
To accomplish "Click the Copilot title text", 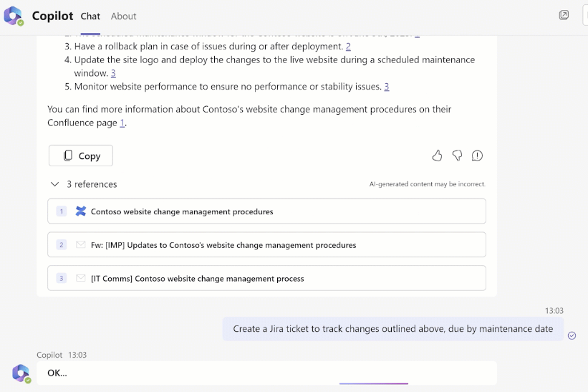I will 52,16.
